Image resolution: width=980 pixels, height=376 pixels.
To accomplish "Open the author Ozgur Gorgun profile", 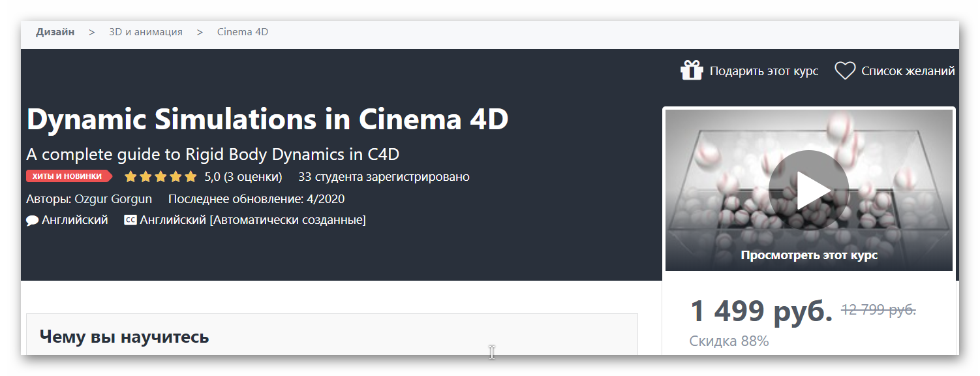I will (x=114, y=198).
